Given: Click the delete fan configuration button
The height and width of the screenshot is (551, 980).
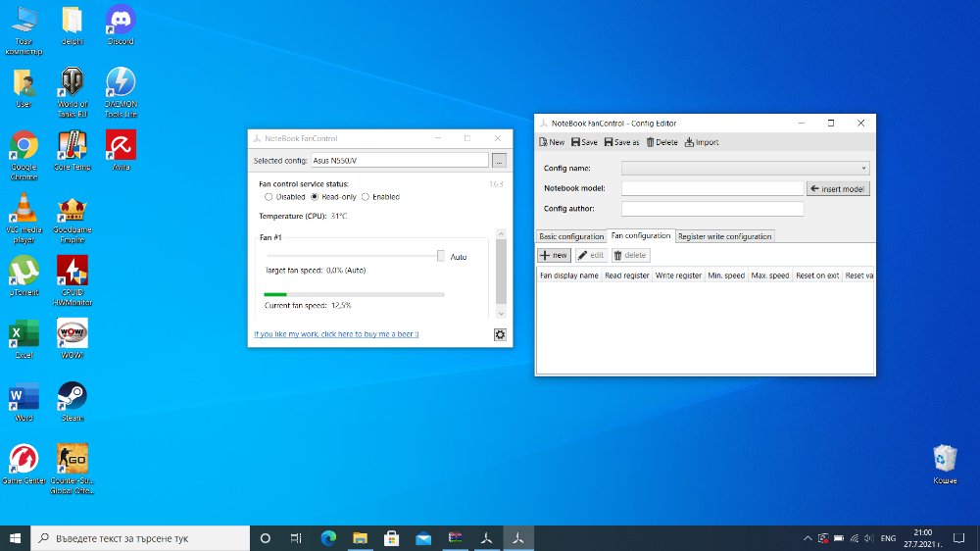Looking at the screenshot, I should [630, 255].
